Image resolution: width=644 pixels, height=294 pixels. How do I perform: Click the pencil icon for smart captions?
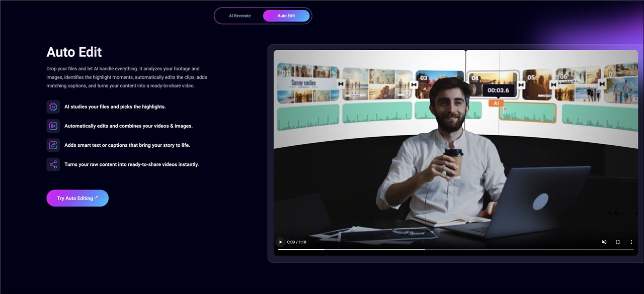coord(53,145)
